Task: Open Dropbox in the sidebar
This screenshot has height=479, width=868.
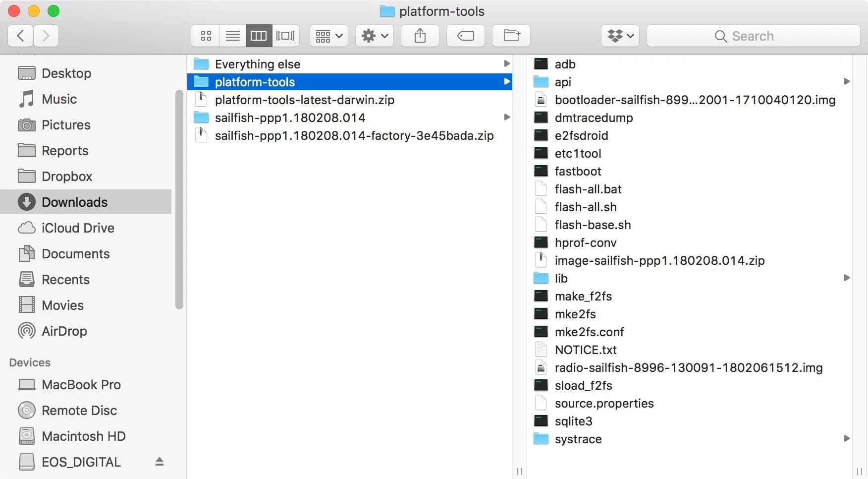Action: pos(86,176)
